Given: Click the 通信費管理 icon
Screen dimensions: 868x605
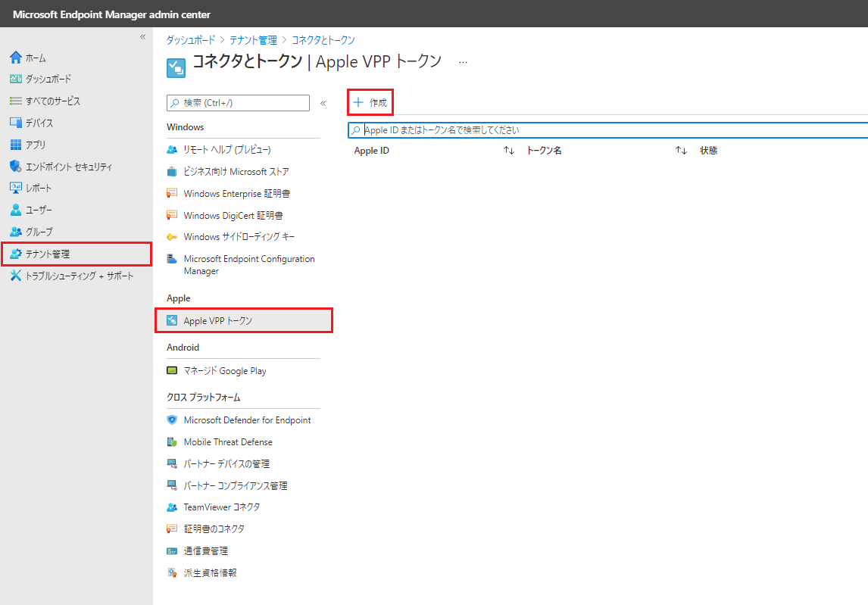Looking at the screenshot, I should coord(172,550).
